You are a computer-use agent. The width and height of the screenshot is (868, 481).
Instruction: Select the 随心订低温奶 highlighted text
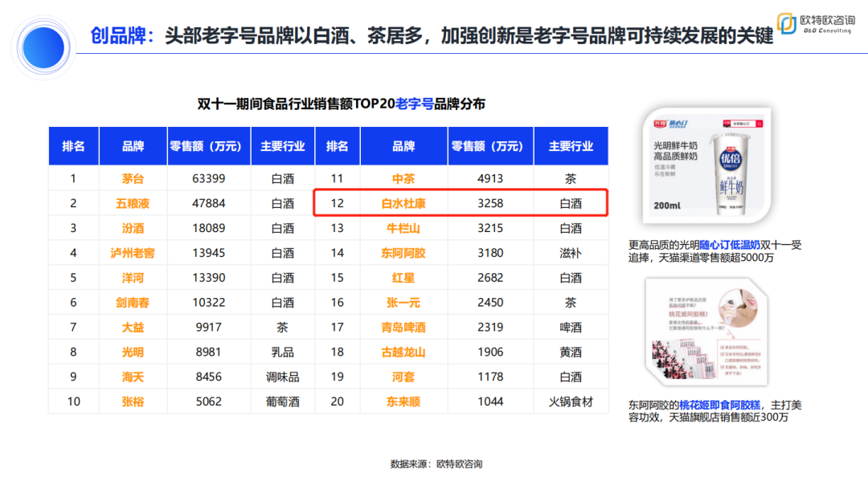point(730,245)
